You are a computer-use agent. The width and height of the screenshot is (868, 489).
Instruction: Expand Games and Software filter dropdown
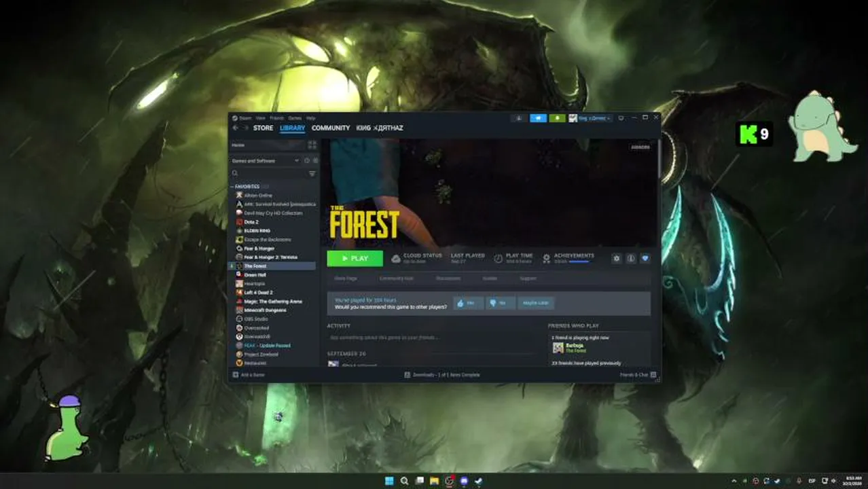click(265, 161)
